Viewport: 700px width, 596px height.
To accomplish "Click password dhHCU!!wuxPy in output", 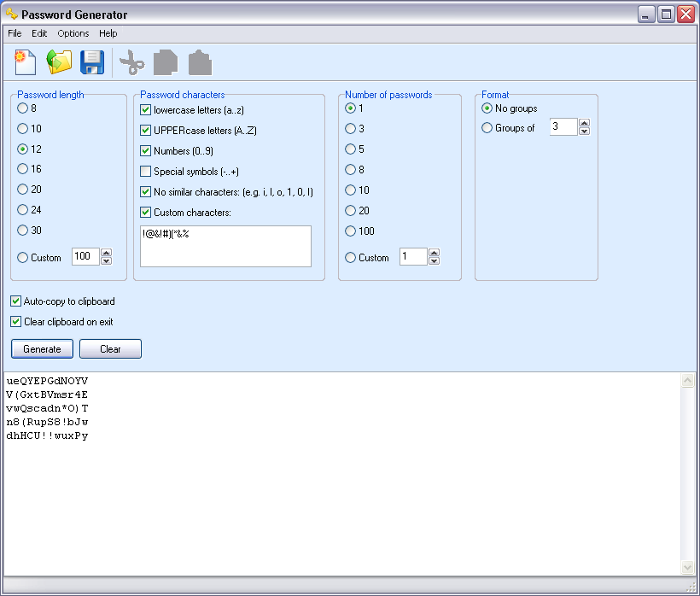I will click(47, 435).
